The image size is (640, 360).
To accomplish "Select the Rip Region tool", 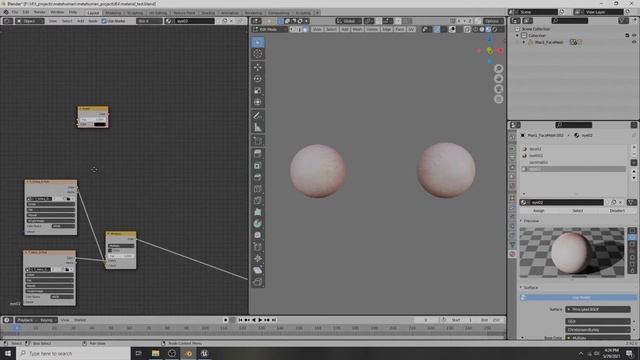I will [258, 282].
